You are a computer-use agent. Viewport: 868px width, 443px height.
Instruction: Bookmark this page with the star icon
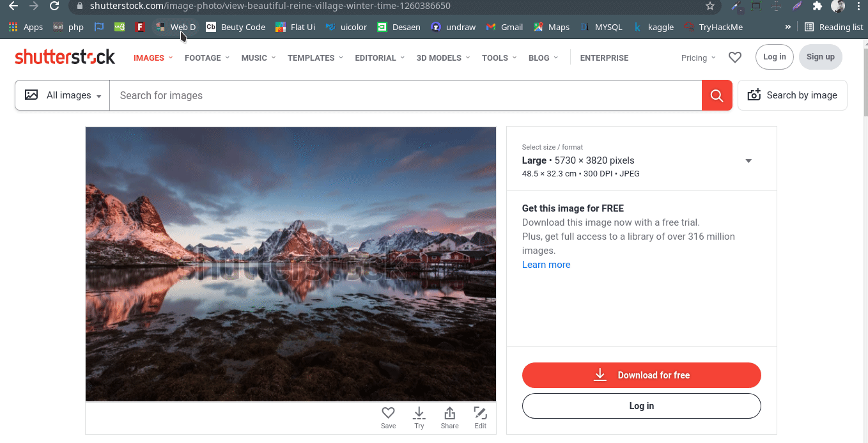click(x=710, y=6)
